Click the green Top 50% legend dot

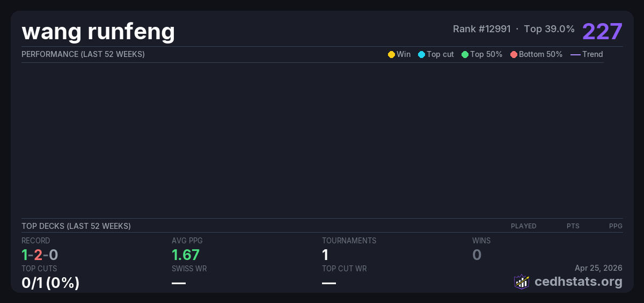pyautogui.click(x=465, y=54)
